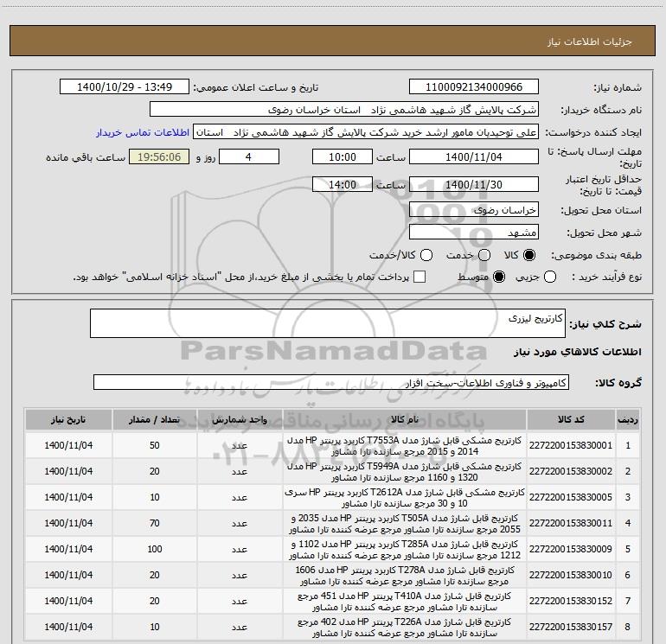Click the ردیف column header
666x644 pixels.
pos(628,420)
